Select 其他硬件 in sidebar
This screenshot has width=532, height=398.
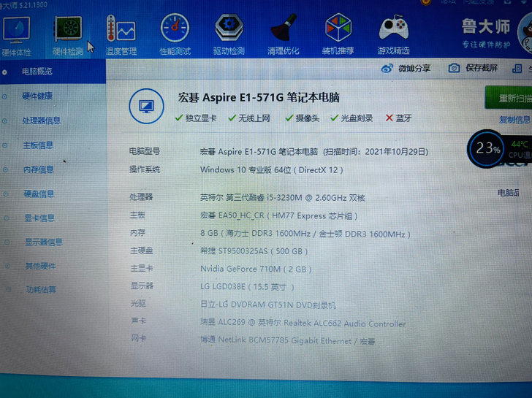pyautogui.click(x=40, y=266)
